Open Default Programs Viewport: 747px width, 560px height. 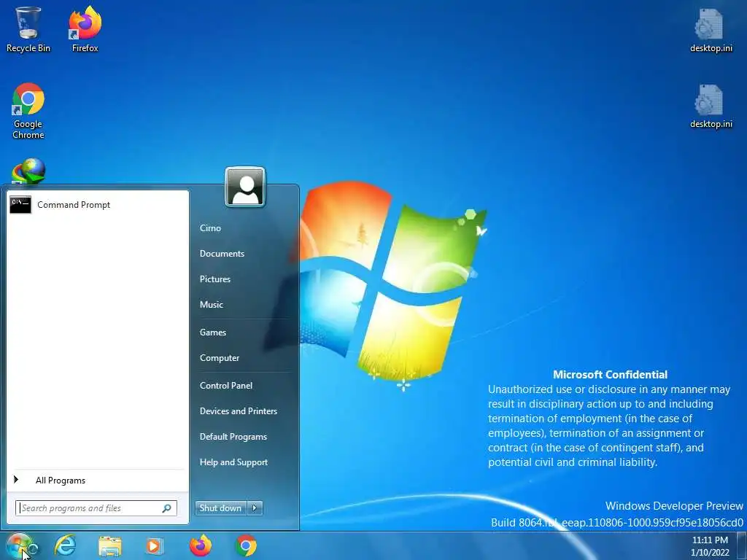pyautogui.click(x=233, y=437)
